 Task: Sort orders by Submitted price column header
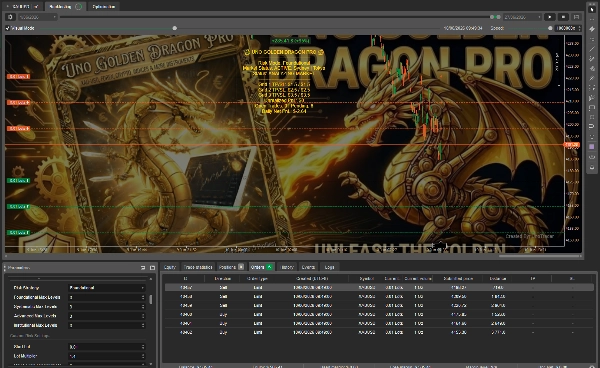pyautogui.click(x=458, y=278)
